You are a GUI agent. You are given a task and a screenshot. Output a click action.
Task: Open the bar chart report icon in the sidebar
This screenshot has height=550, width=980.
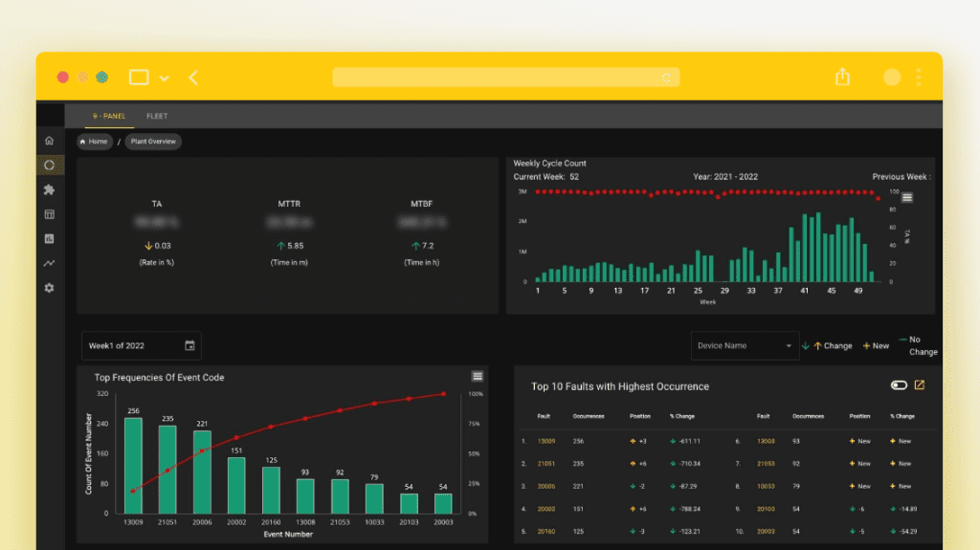coord(49,239)
